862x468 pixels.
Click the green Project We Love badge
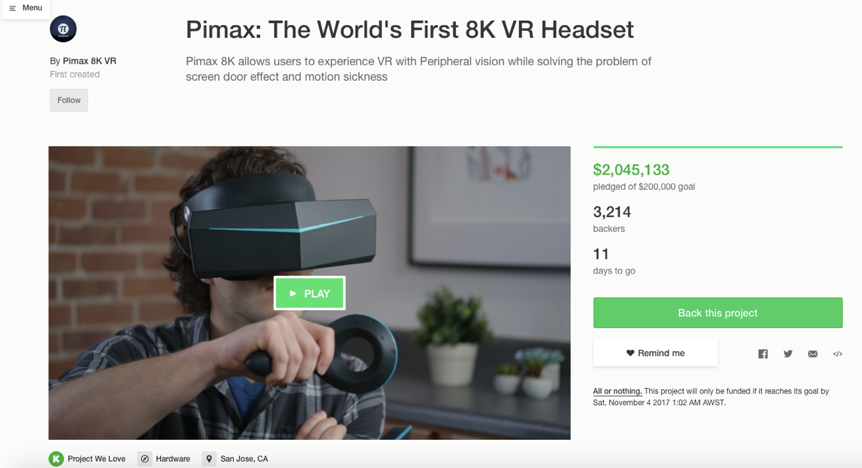56,459
